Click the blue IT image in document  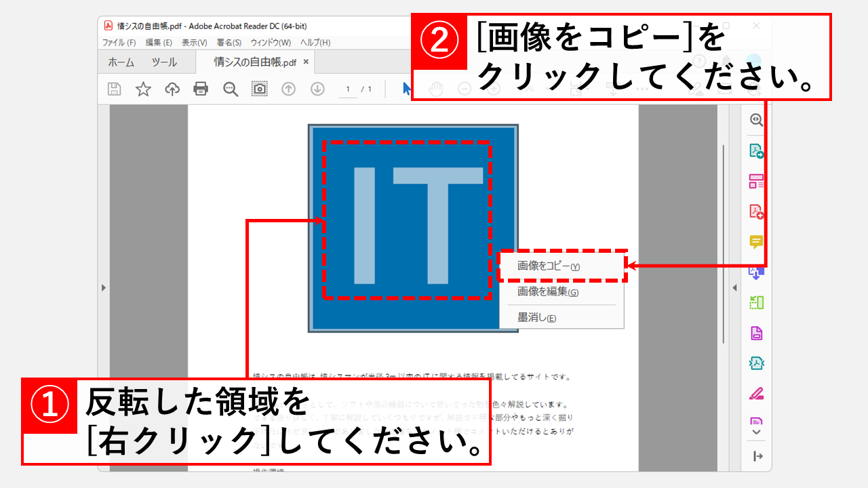point(413,228)
